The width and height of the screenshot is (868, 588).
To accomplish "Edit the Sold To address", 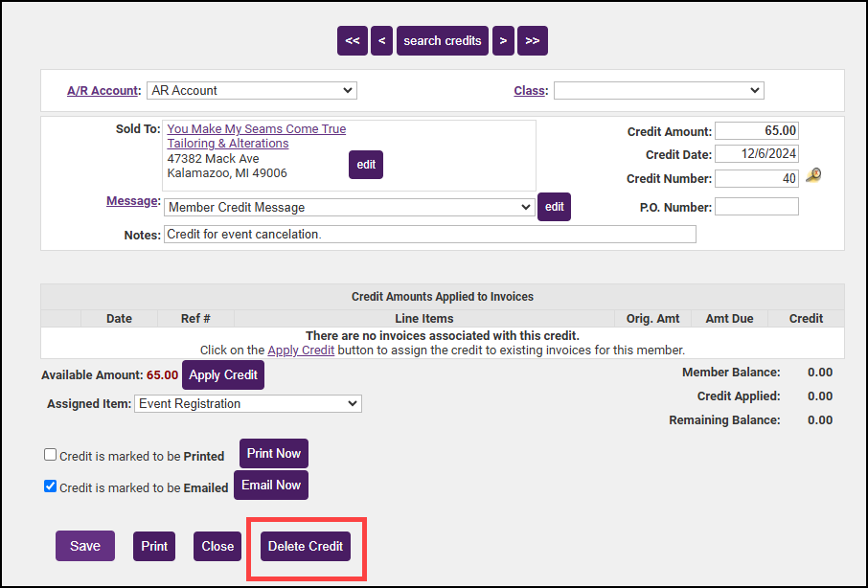I will pyautogui.click(x=366, y=165).
